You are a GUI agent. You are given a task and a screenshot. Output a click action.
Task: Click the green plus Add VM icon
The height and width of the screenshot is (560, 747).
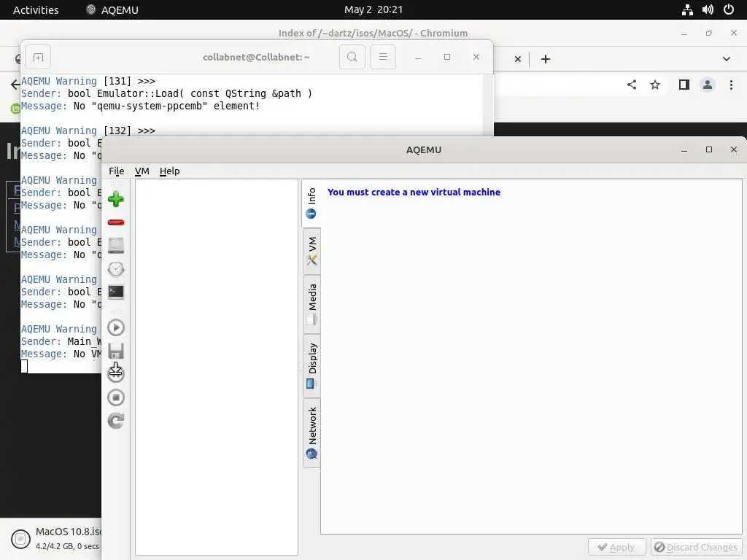pos(116,199)
